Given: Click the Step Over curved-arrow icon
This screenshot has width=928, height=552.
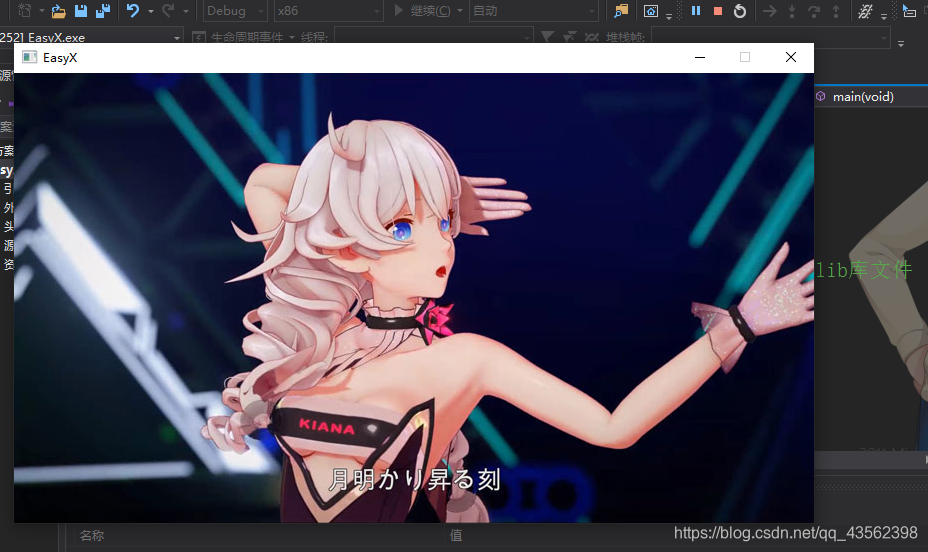Looking at the screenshot, I should pyautogui.click(x=814, y=11).
